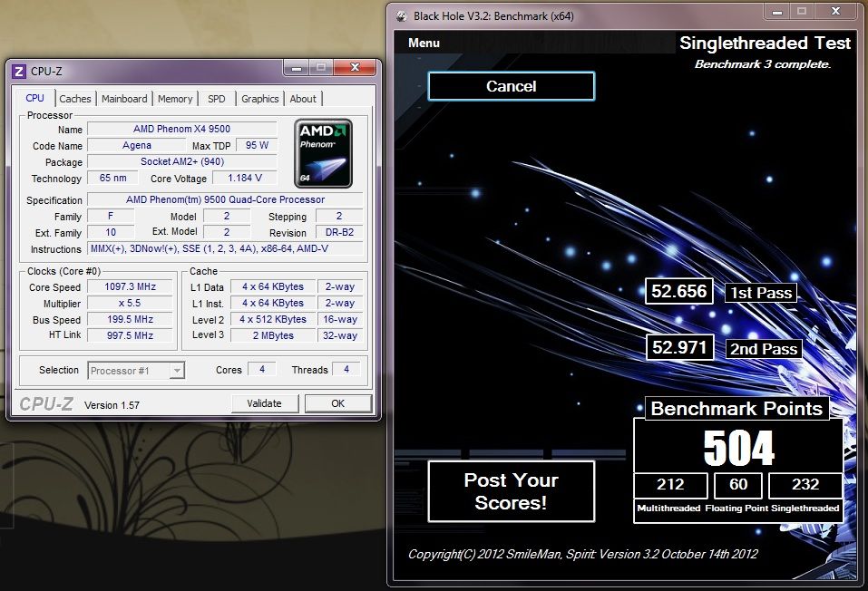Viewport: 868px width, 591px height.
Task: Open the Menu in Black Hole benchmark
Action: pos(424,43)
